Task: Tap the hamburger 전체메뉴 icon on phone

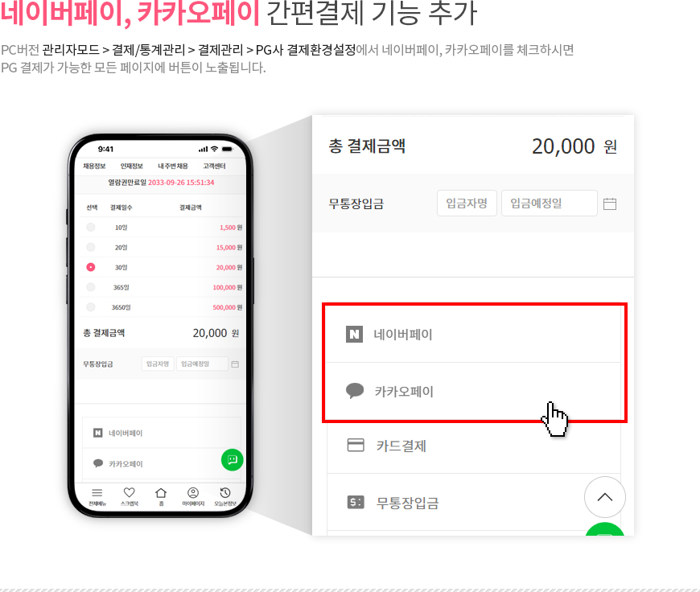Action: pos(97,492)
